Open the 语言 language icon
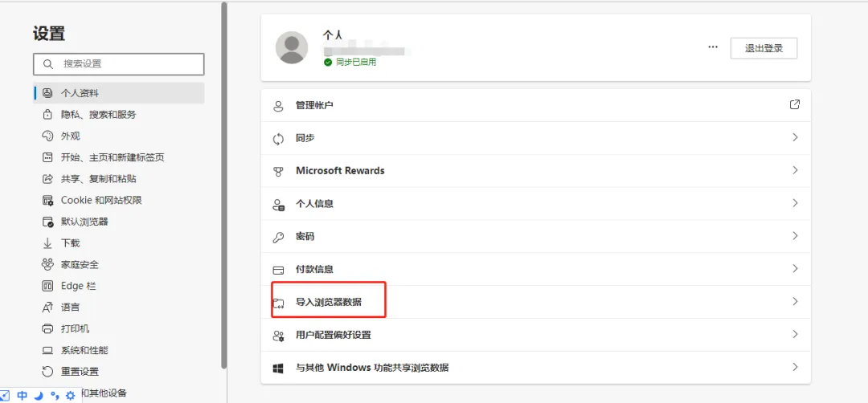Viewport: 868px width, 403px height. coord(47,307)
